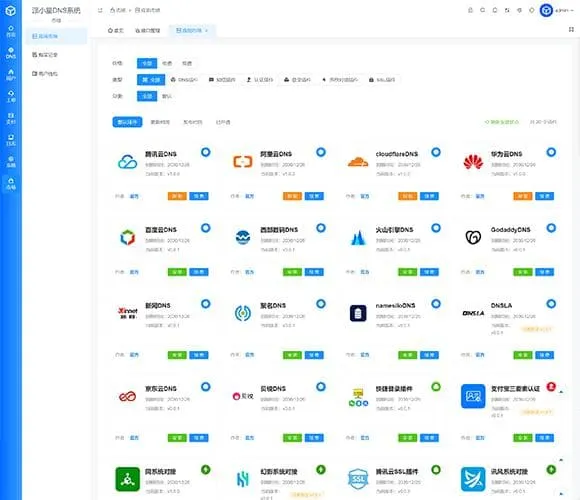580x500 pixels.
Task: Click the small up caret beside 支付宝三要素认证
Action: [x=561, y=392]
